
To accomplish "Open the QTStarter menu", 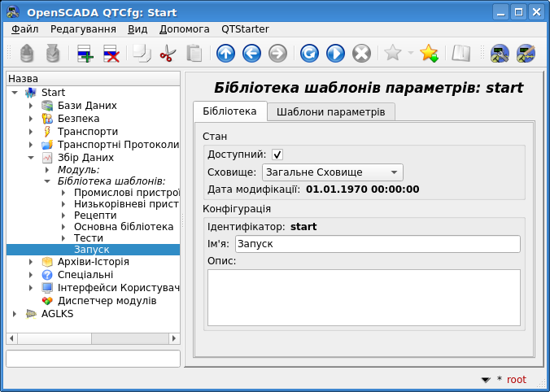I will pyautogui.click(x=246, y=28).
